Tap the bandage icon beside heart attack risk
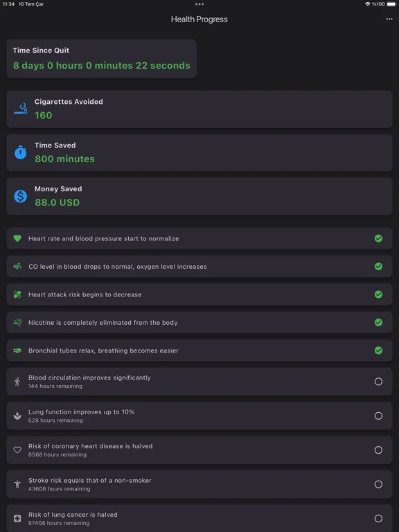Viewport: 399px width, 532px height. click(x=17, y=294)
